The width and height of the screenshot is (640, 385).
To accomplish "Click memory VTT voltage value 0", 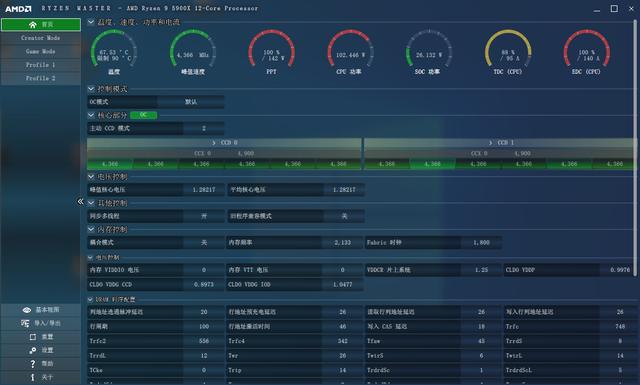I will click(342, 270).
